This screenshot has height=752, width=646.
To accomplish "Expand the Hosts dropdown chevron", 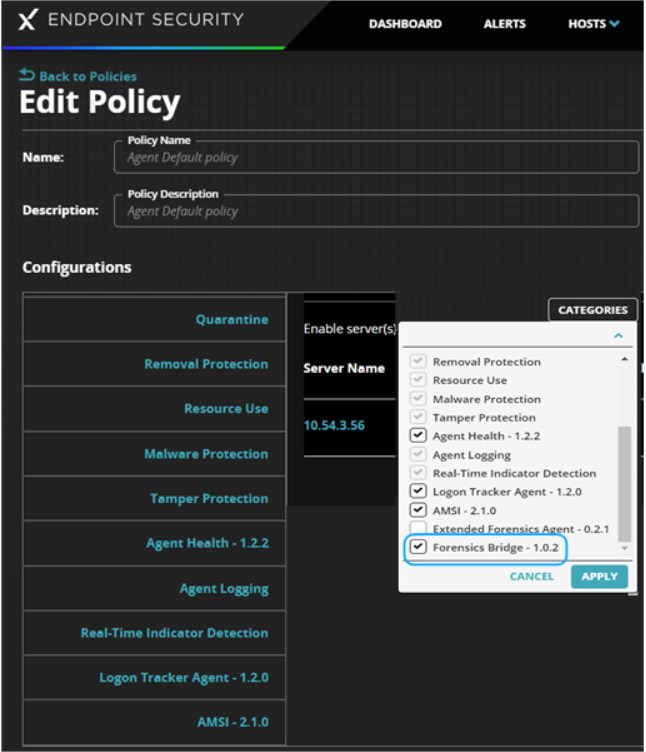I will 614,24.
